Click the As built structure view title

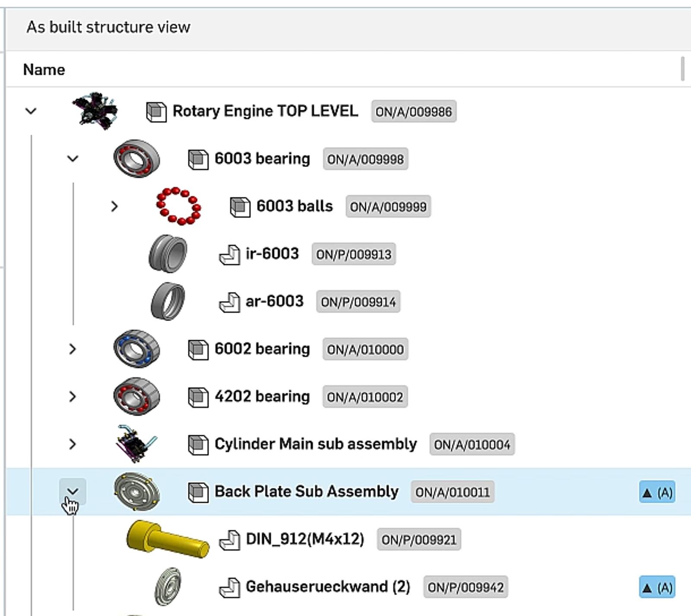(108, 26)
